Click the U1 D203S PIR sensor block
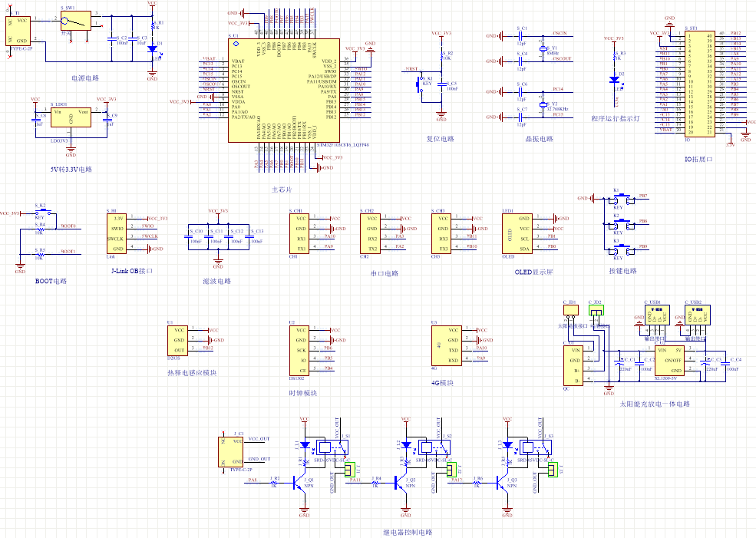 click(177, 340)
